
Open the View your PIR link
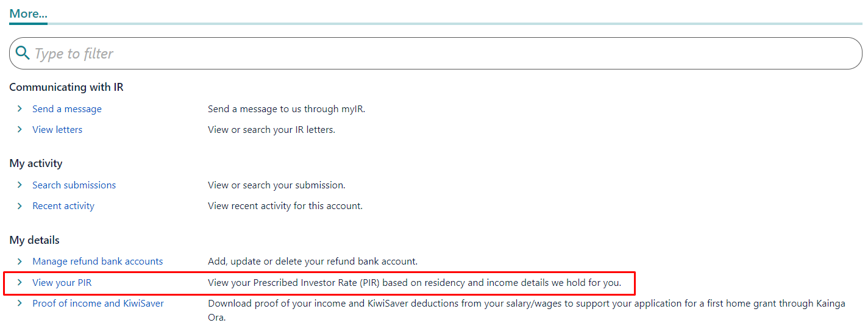tap(62, 282)
